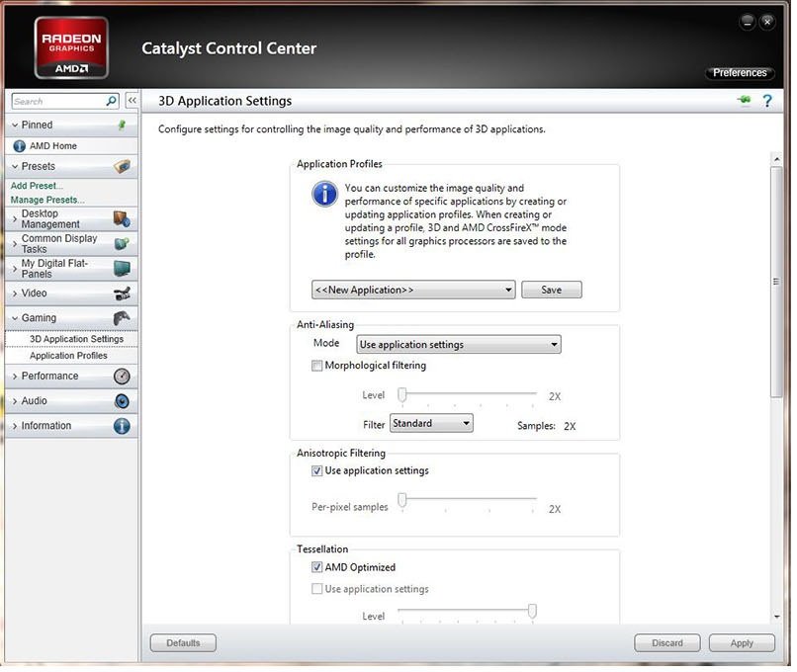Click the Defaults button
797x672 pixels.
[183, 643]
